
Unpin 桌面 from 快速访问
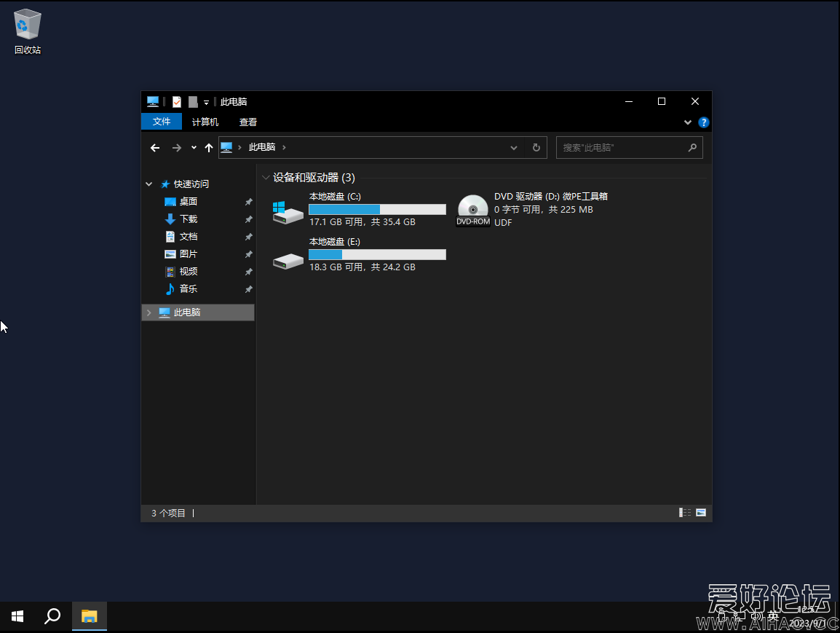click(x=248, y=201)
